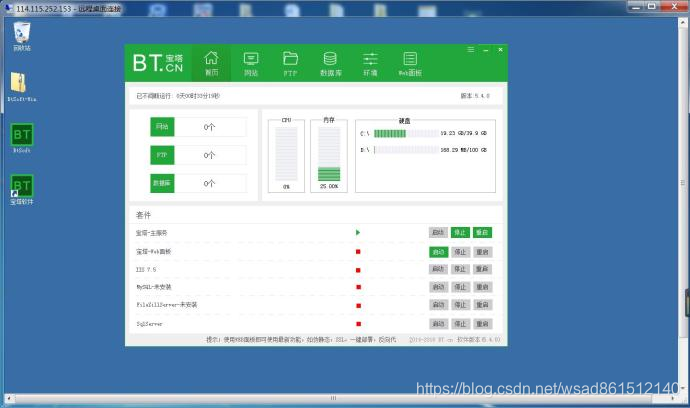690x408 pixels.
Task: Click 停止 in the MySQL row
Action: pos(460,287)
